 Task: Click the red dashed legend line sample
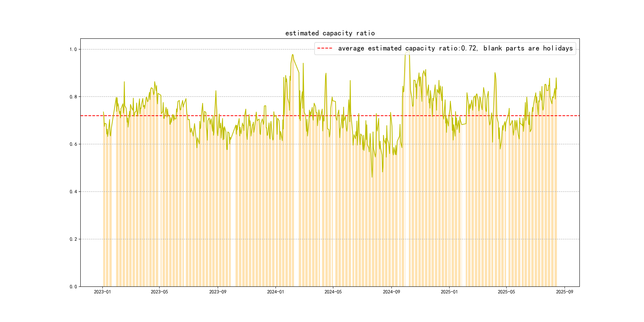click(325, 48)
